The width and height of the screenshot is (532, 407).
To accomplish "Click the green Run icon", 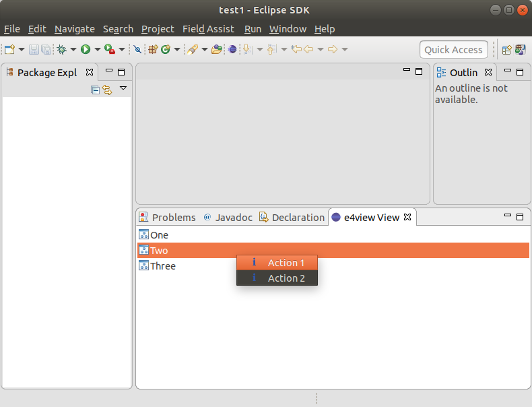I will pos(86,50).
